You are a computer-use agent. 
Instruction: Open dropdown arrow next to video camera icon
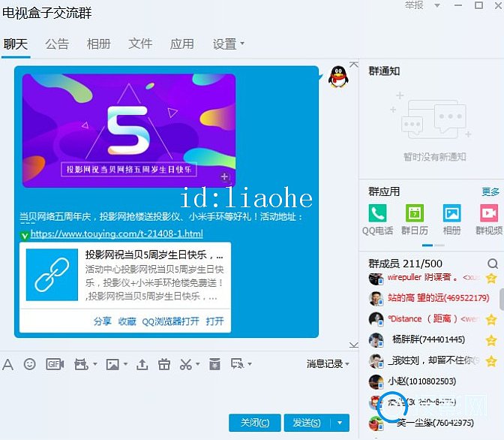95,364
